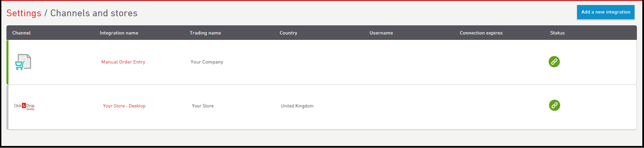The height and width of the screenshot is (148, 644).
Task: Click the Trading name column header
Action: 205,33
